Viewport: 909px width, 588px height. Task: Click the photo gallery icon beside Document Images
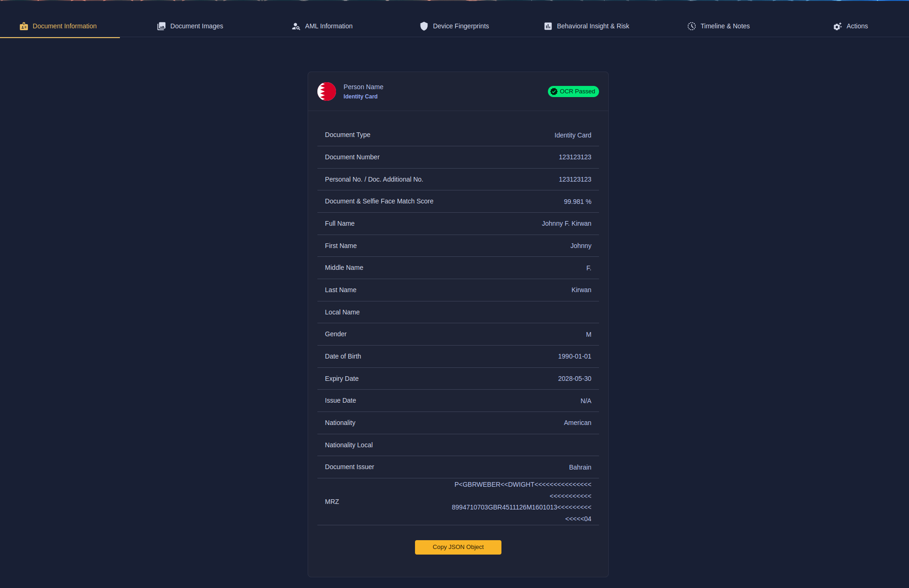point(161,26)
